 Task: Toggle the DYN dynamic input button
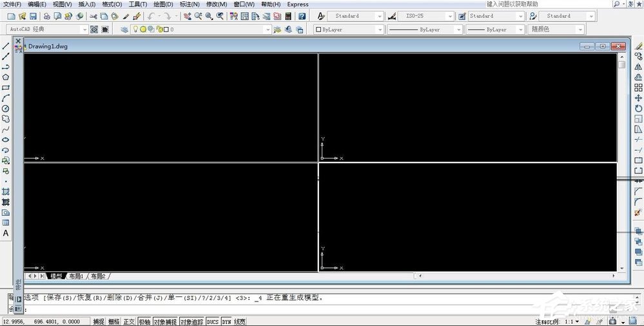point(226,322)
